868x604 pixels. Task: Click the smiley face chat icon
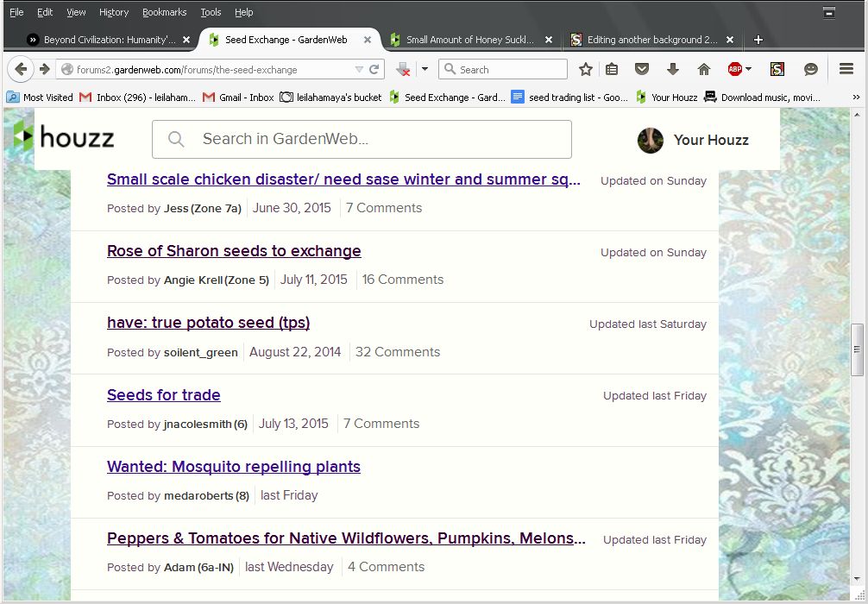[810, 69]
